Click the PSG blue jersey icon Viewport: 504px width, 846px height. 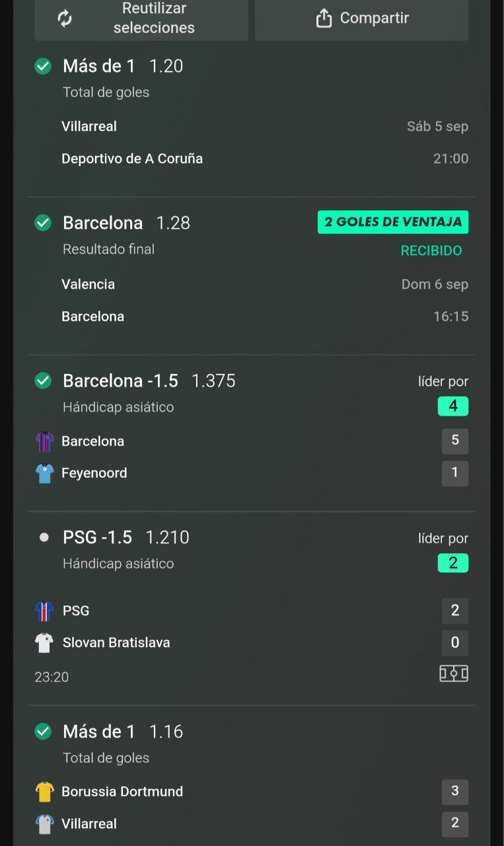(x=44, y=611)
